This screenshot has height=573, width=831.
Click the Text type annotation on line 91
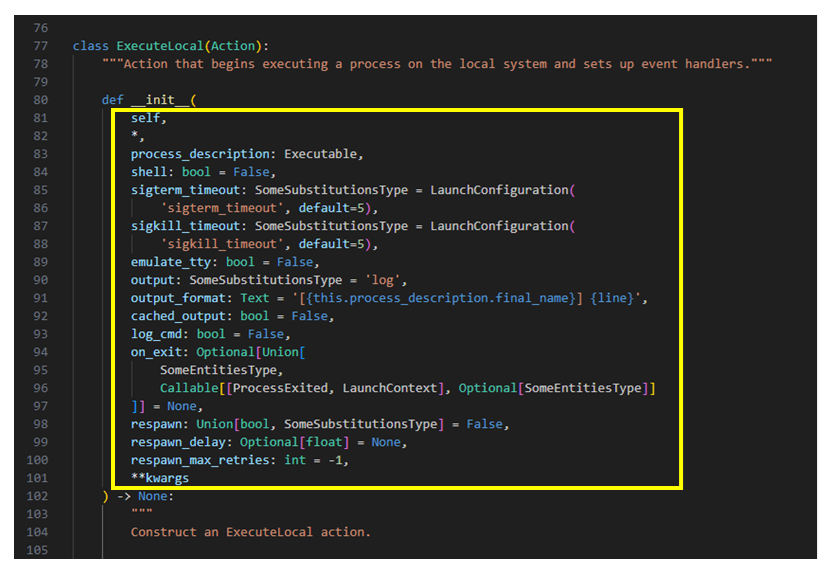255,298
